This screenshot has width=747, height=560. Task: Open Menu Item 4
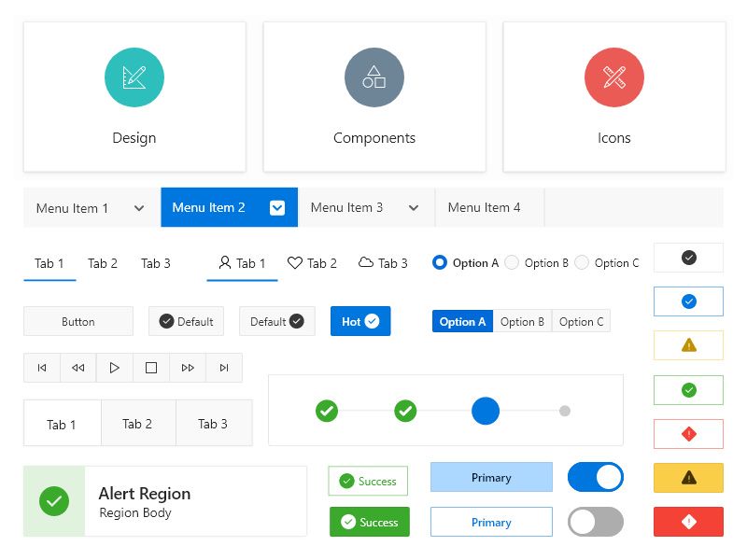[x=485, y=208]
